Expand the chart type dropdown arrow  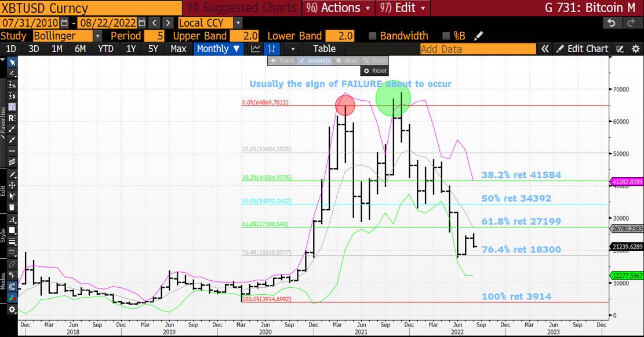click(293, 49)
